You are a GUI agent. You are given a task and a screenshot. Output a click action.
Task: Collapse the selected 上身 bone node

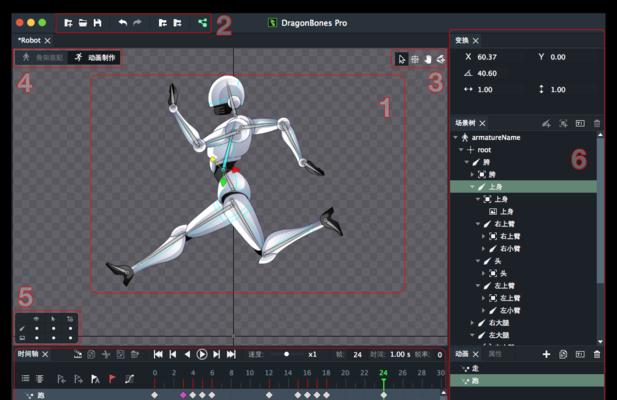pyautogui.click(x=472, y=187)
